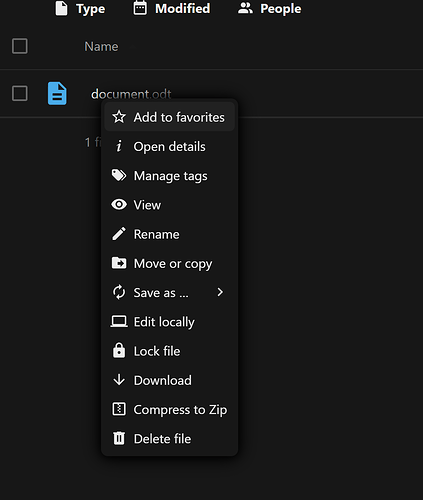Tick the select-all checkbox beside Name

(20, 46)
